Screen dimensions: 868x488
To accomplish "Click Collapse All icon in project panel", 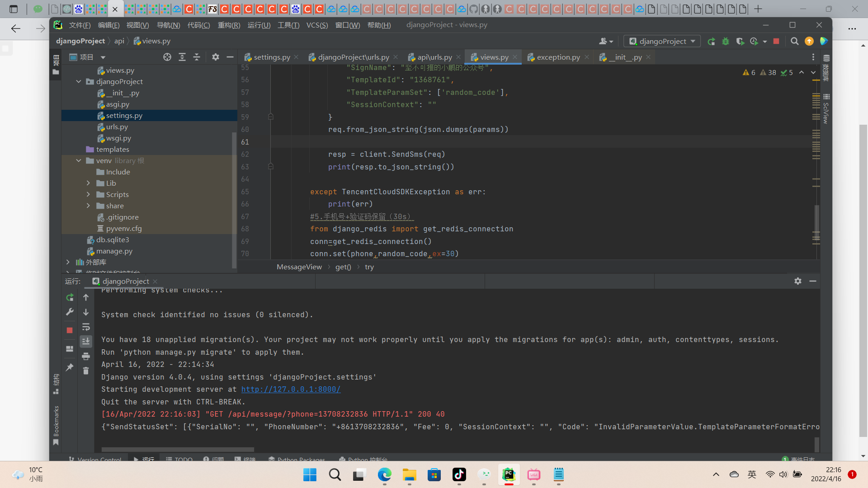I will click(197, 57).
